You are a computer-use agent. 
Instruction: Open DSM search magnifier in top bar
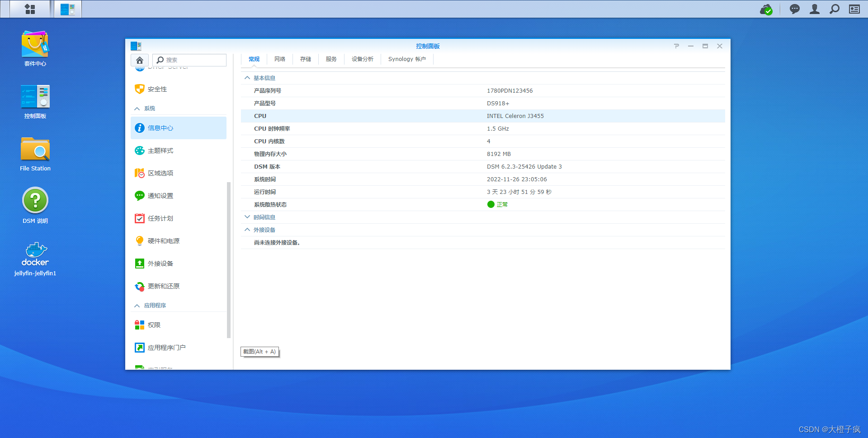[x=835, y=9]
